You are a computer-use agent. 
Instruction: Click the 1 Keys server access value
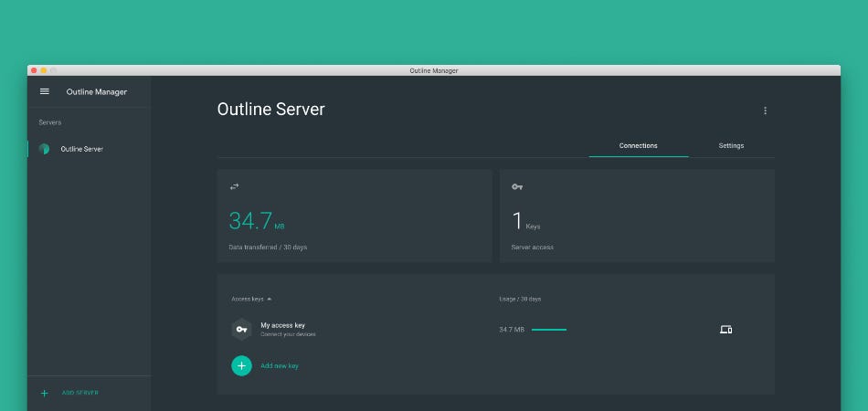click(x=525, y=221)
